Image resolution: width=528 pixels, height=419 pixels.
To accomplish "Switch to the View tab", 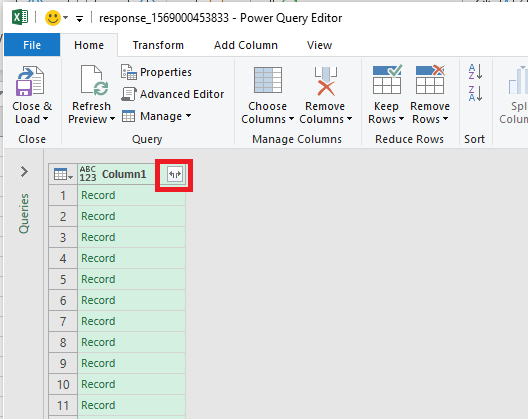I will coord(319,45).
